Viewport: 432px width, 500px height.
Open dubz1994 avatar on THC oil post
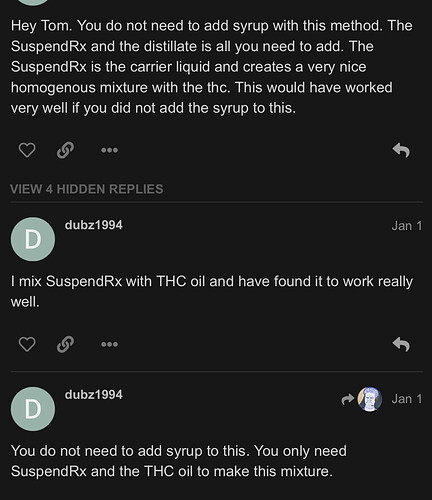tap(33, 239)
